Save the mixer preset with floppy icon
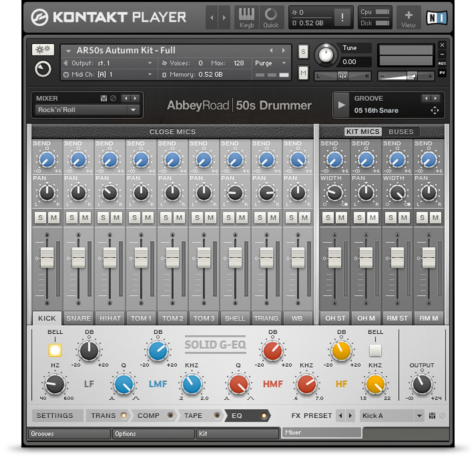 click(x=104, y=98)
